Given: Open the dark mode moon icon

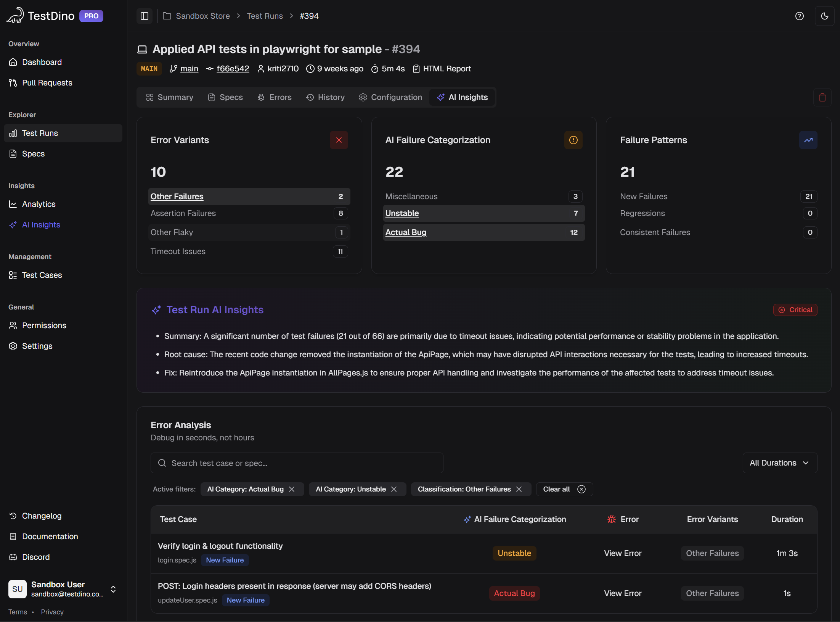Looking at the screenshot, I should click(x=825, y=16).
